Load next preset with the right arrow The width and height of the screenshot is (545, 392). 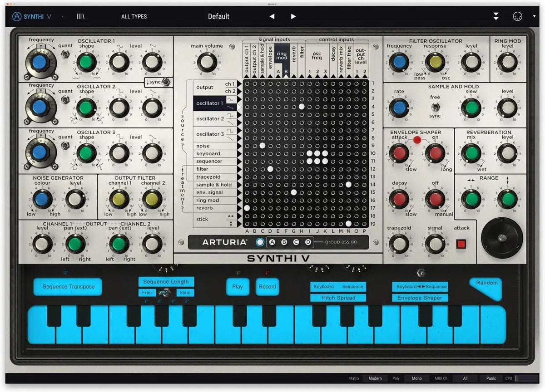coord(293,16)
